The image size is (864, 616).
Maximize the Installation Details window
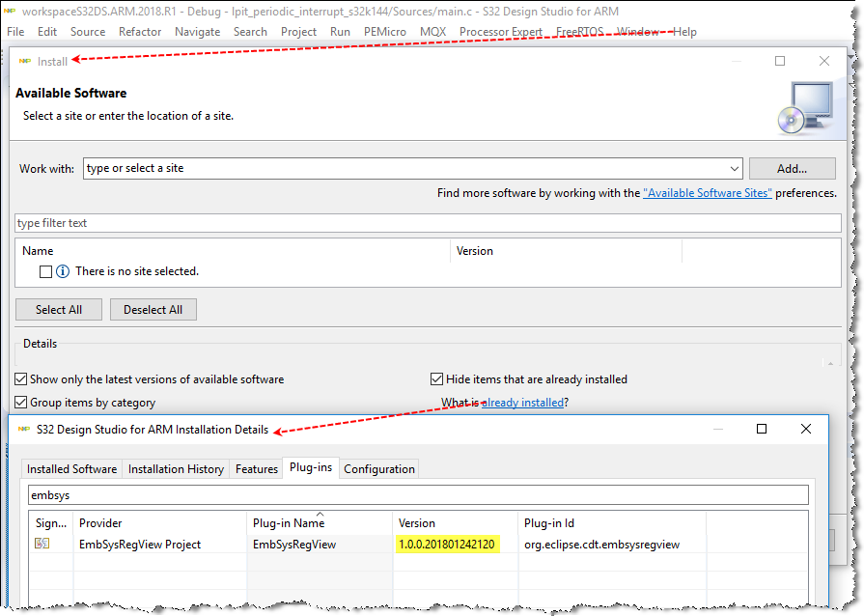(762, 429)
